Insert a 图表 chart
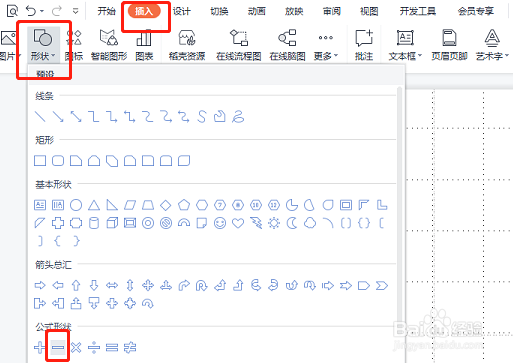The height and width of the screenshot is (363, 513). point(144,45)
